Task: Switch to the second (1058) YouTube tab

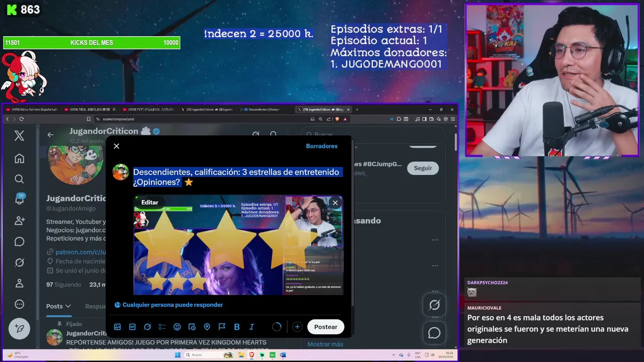Action: [90, 109]
